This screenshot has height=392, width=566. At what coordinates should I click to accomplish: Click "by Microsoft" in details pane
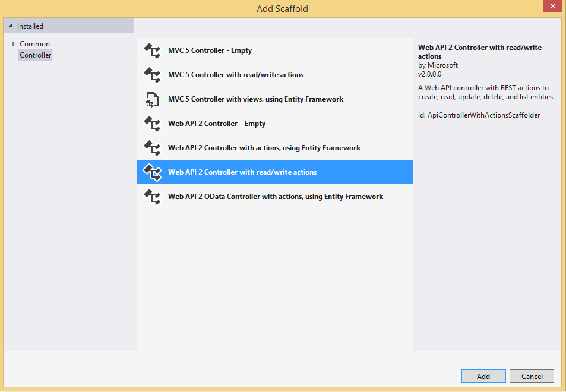[x=438, y=65]
